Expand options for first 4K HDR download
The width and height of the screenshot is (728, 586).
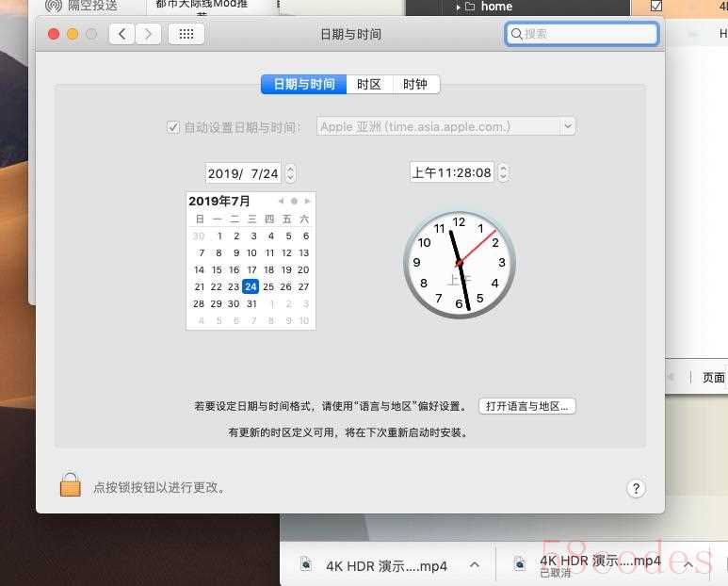(474, 564)
